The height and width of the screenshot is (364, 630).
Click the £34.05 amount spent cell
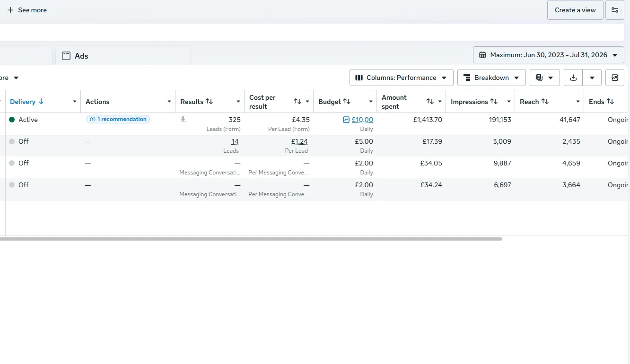pyautogui.click(x=431, y=163)
